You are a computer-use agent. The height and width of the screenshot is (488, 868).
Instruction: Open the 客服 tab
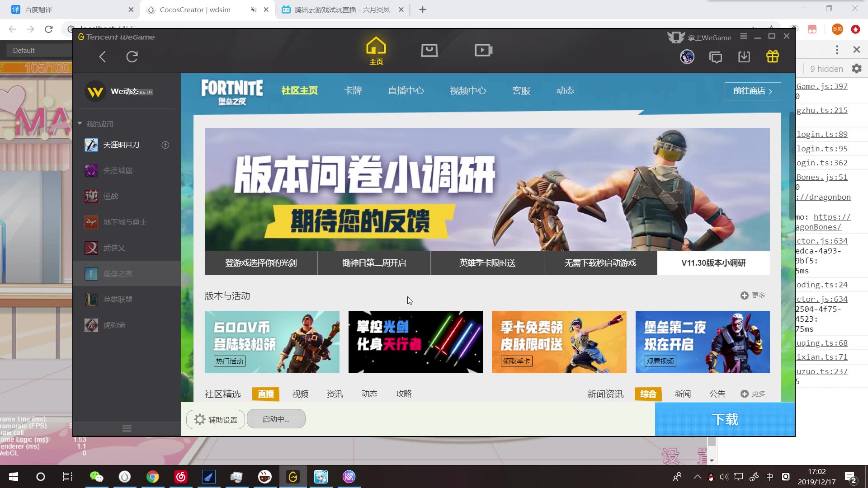tap(521, 91)
